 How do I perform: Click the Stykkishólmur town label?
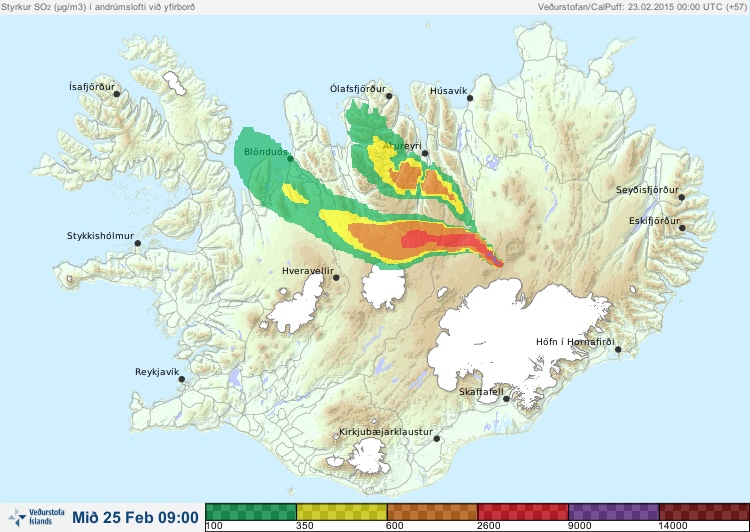coord(100,236)
